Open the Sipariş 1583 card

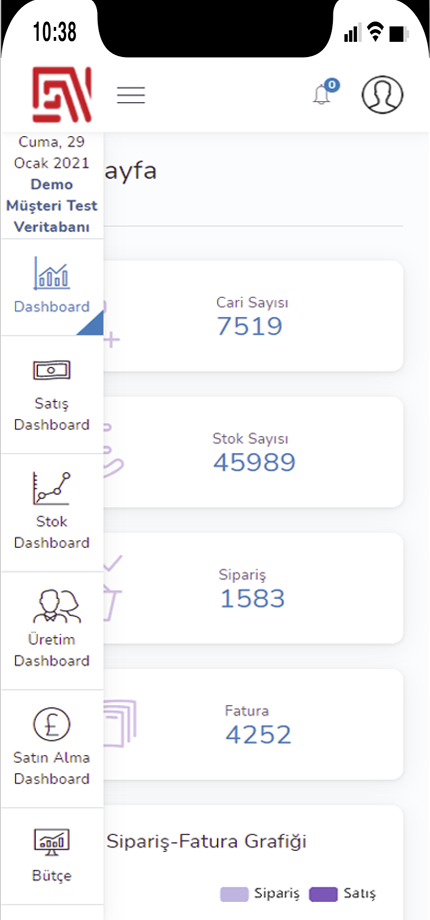coord(253,588)
